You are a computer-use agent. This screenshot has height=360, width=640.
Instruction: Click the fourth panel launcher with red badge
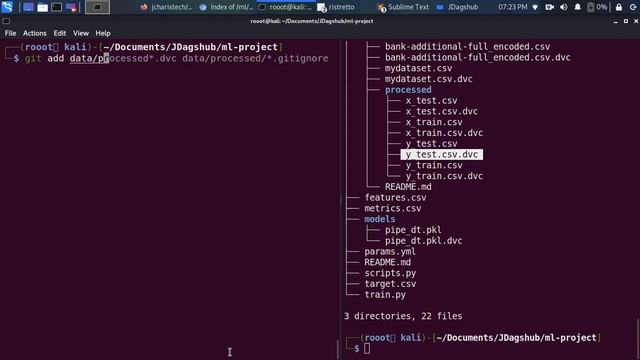click(x=71, y=7)
